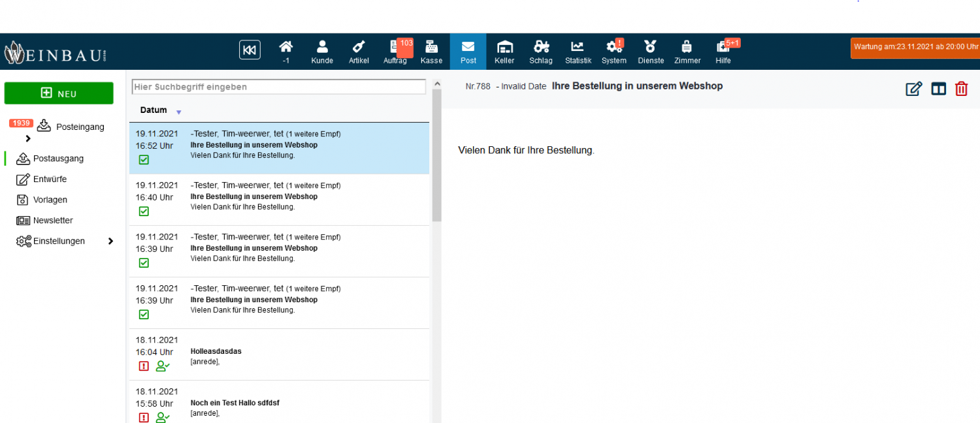Focus the Suchbegriff search field

278,87
